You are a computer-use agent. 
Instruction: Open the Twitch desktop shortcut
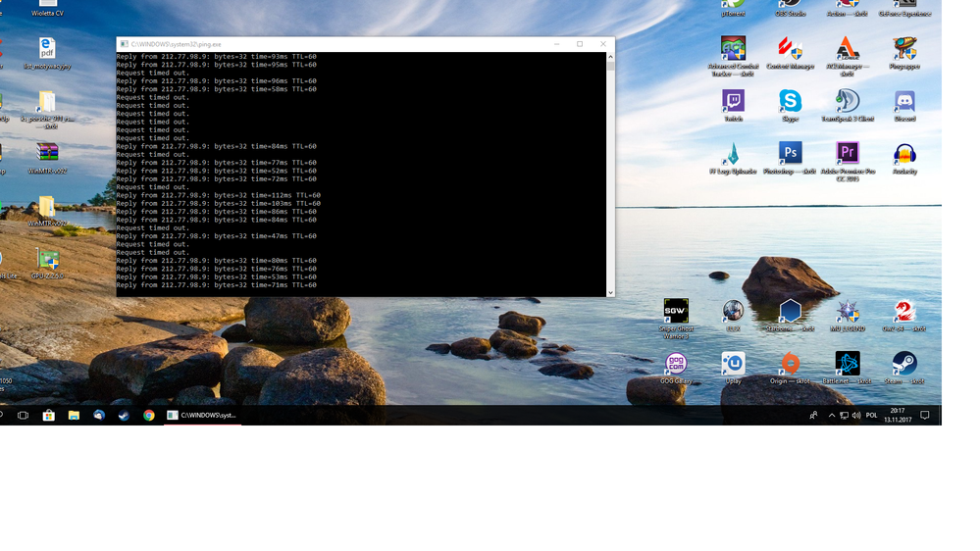[x=733, y=101]
